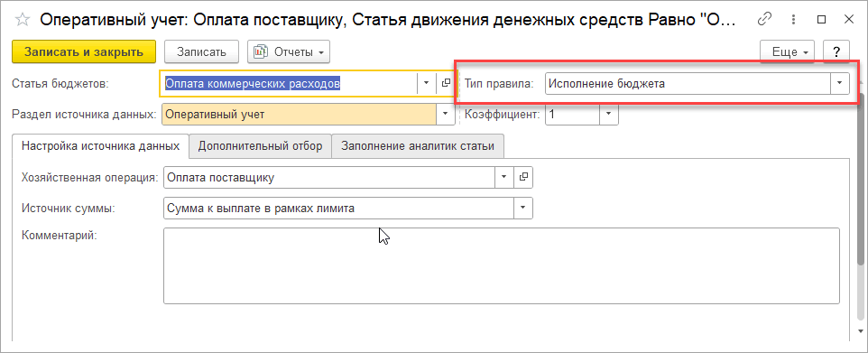Viewport: 868px width, 353px height.
Task: Copy link to this form via chain icon
Action: pyautogui.click(x=764, y=19)
